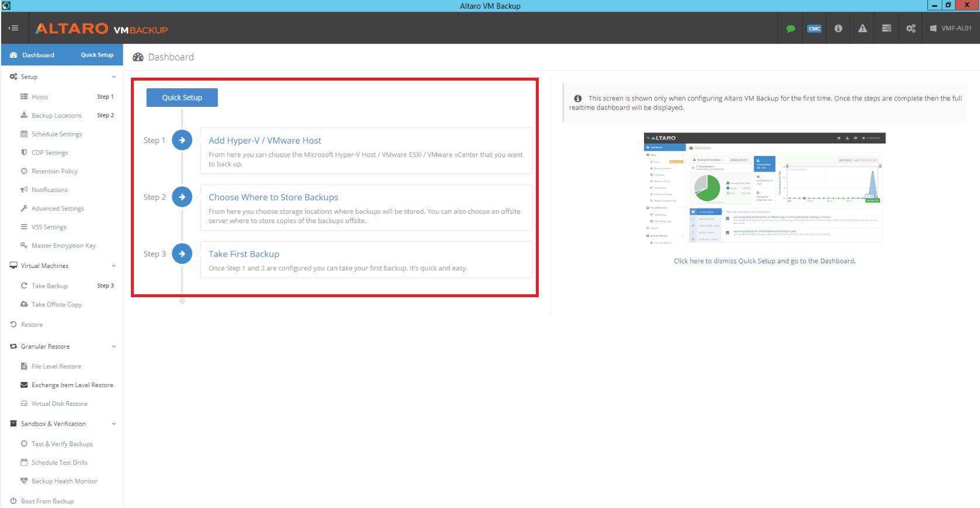Open the warning triangle alerts icon
Viewport: 980px width, 508px height.
[862, 29]
